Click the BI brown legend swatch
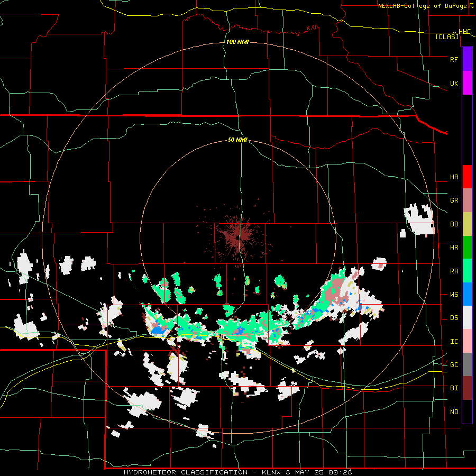 pyautogui.click(x=467, y=388)
